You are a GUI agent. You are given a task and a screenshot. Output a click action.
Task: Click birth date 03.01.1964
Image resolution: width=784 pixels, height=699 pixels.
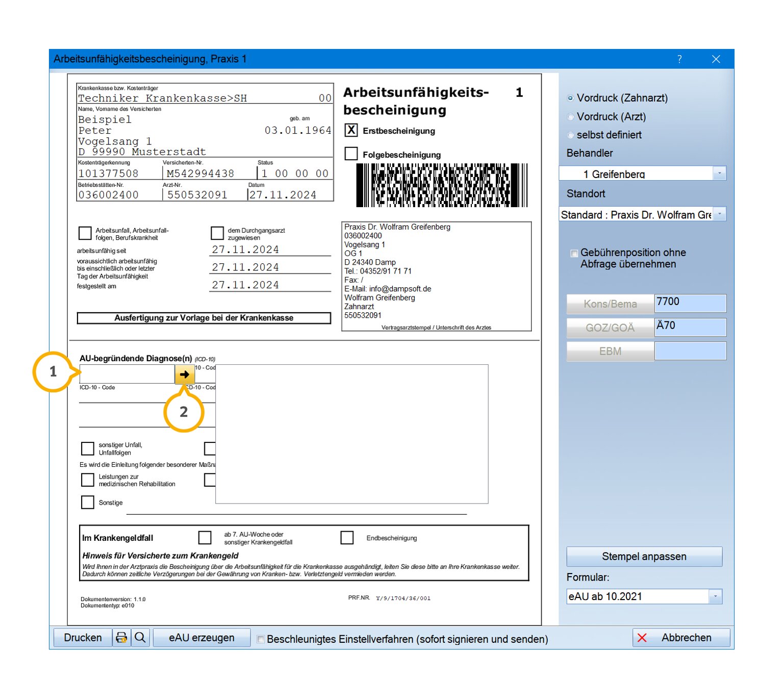(298, 130)
